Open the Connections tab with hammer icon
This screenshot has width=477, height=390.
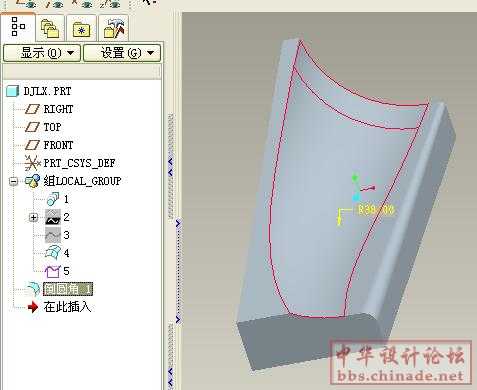[x=114, y=28]
